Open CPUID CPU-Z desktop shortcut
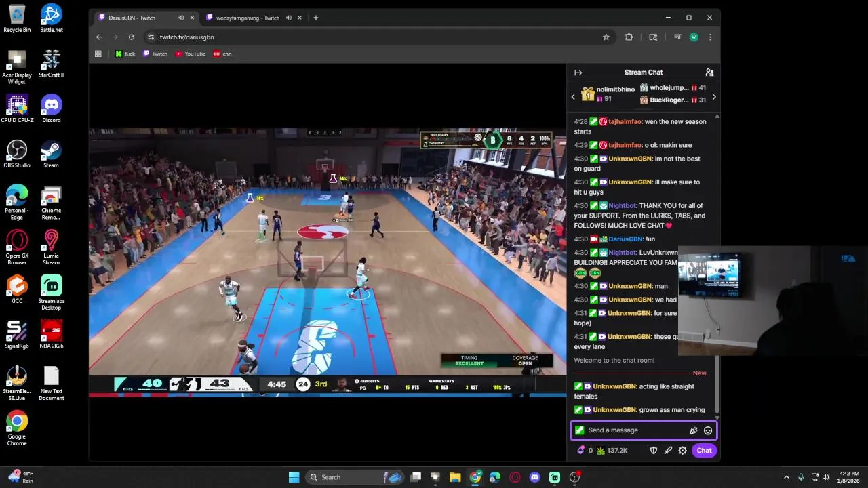The width and height of the screenshot is (868, 488). (17, 109)
